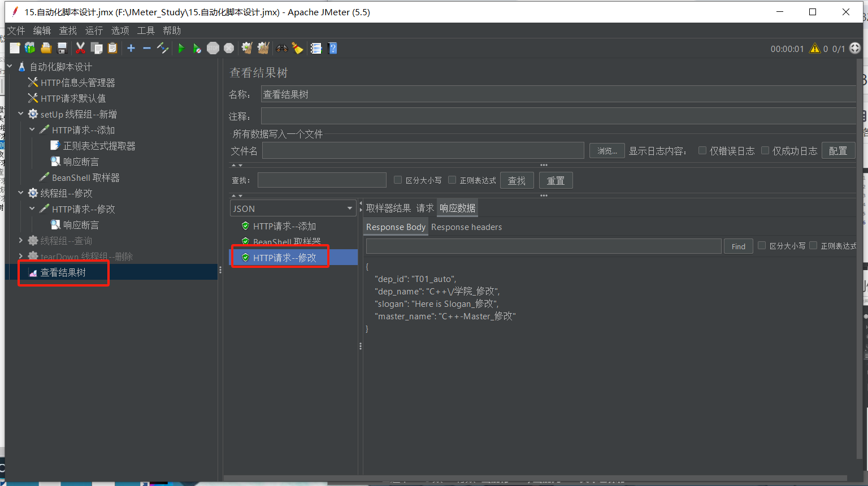Select 响应断言 under HTTP请求--修改
The height and width of the screenshot is (486, 868).
click(x=81, y=225)
